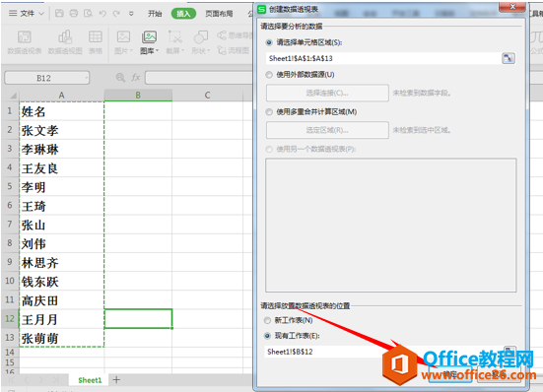This screenshot has height=392, width=543.
Task: Click the Sheet1!$B$12 location field
Action: pos(382,352)
